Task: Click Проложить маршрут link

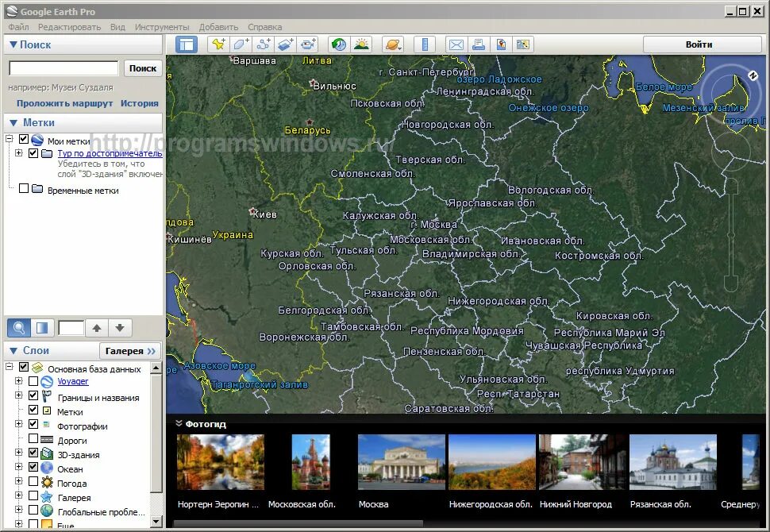Action: (65, 103)
